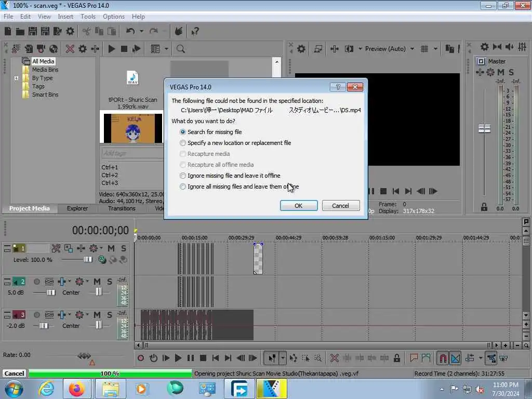Open Video Preview properties gear icon

pyautogui.click(x=301, y=49)
